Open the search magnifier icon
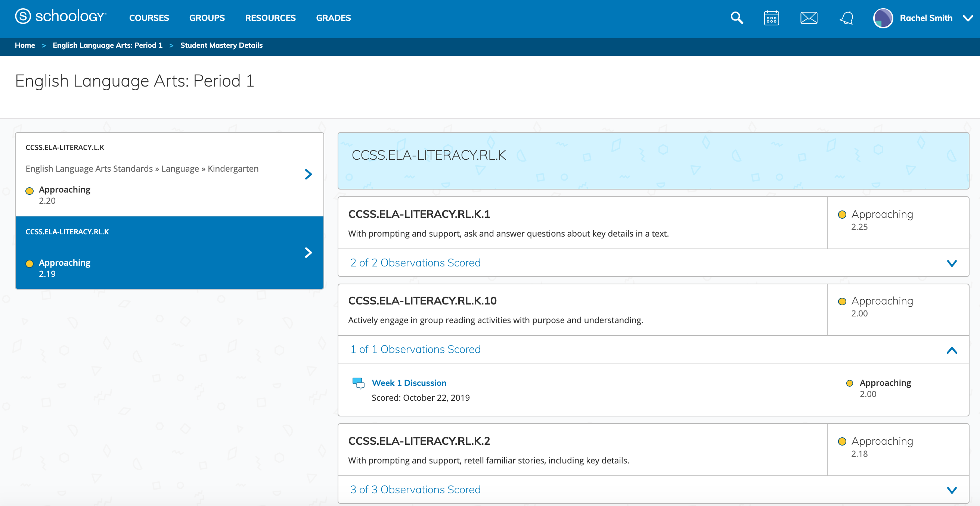The height and width of the screenshot is (506, 980). (736, 18)
